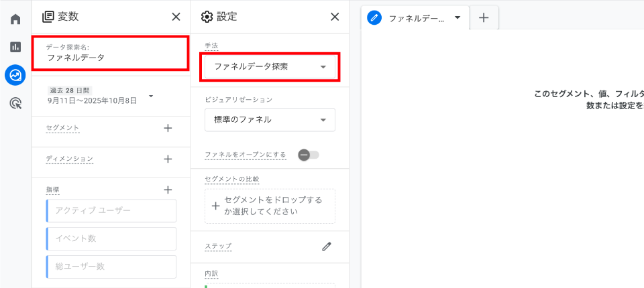The image size is (644, 288).
Task: Expand the ビジュアリゼーション dropdown
Action: click(x=270, y=120)
